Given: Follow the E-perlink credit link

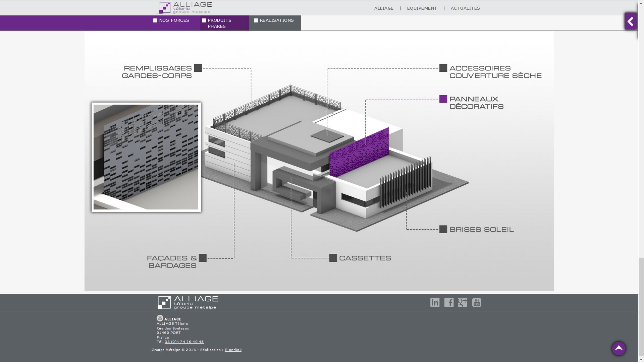Looking at the screenshot, I should point(233,350).
